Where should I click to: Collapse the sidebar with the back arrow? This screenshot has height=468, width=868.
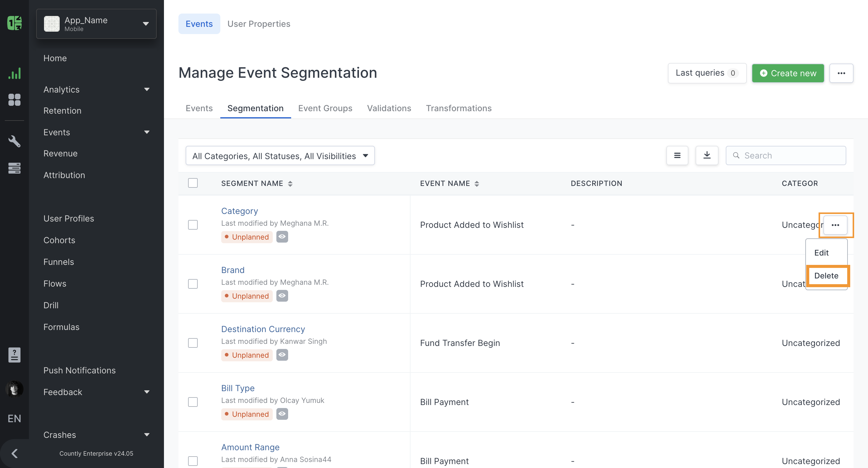(x=14, y=454)
